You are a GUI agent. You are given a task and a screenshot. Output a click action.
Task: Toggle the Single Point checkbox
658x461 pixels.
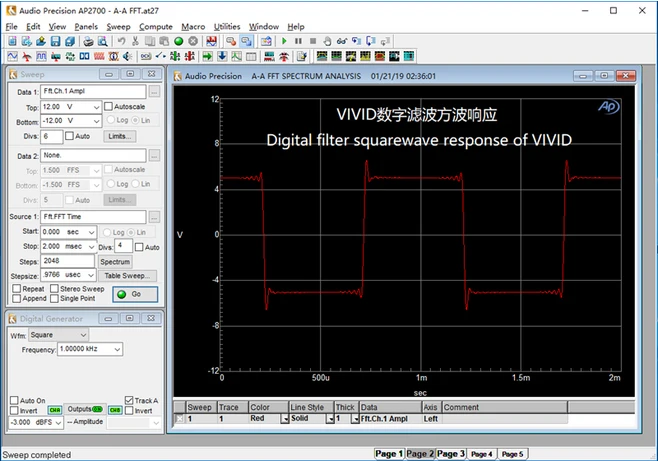54,298
